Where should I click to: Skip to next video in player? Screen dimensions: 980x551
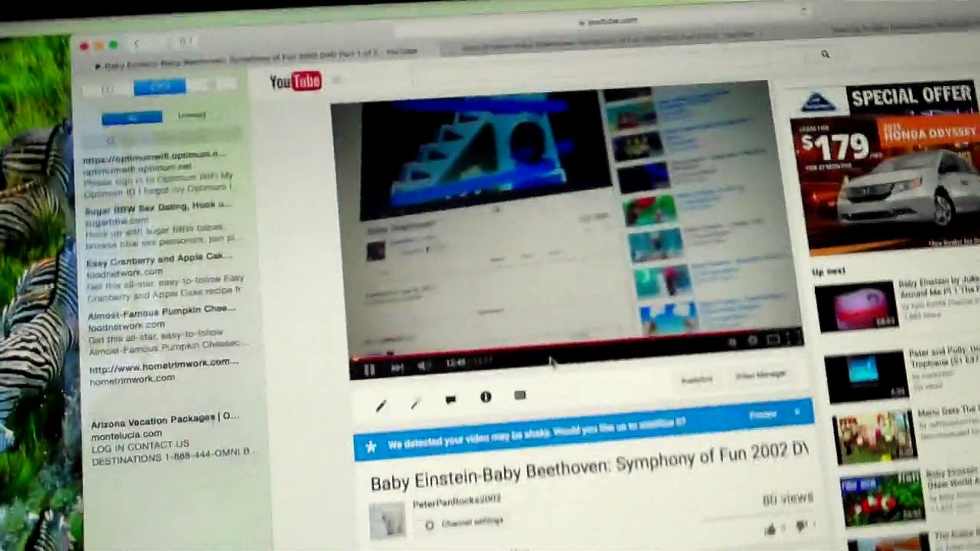coord(397,368)
